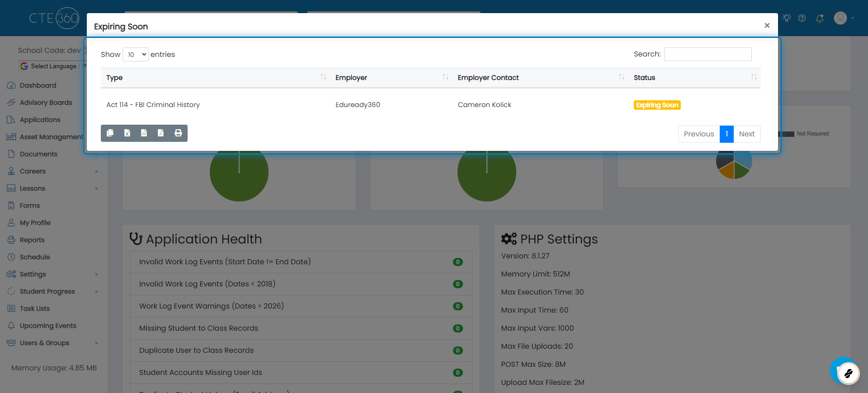
Task: Open Reports from the sidebar
Action: point(32,240)
